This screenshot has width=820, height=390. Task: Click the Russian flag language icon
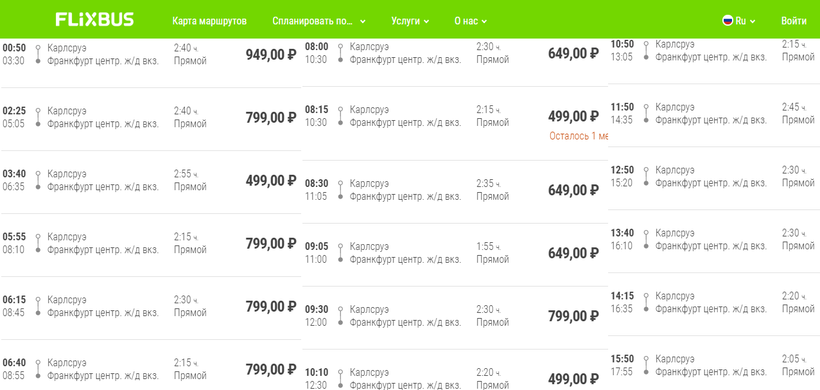pos(727,21)
